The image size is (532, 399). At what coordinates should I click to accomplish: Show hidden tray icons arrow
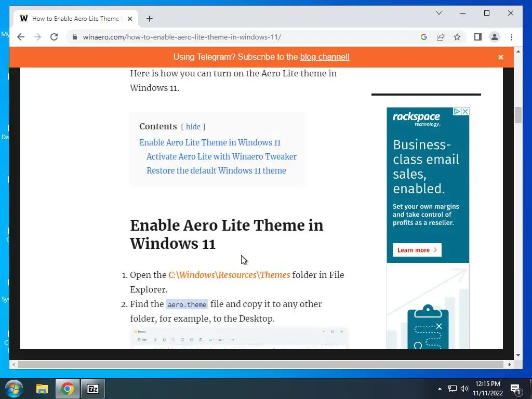point(440,389)
